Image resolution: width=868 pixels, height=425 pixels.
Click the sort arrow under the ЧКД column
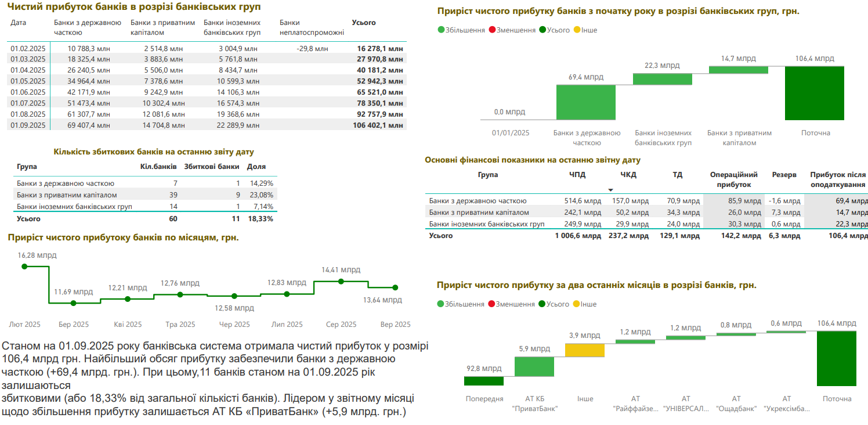click(x=610, y=190)
